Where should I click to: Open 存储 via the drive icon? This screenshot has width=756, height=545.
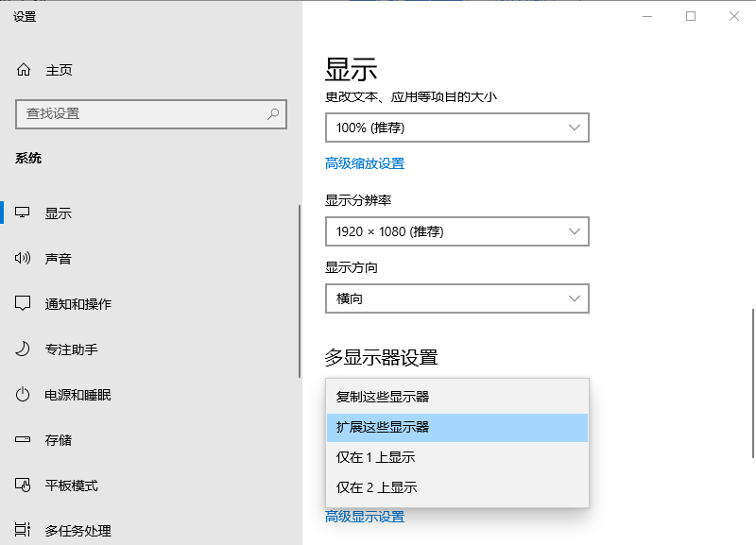[24, 439]
